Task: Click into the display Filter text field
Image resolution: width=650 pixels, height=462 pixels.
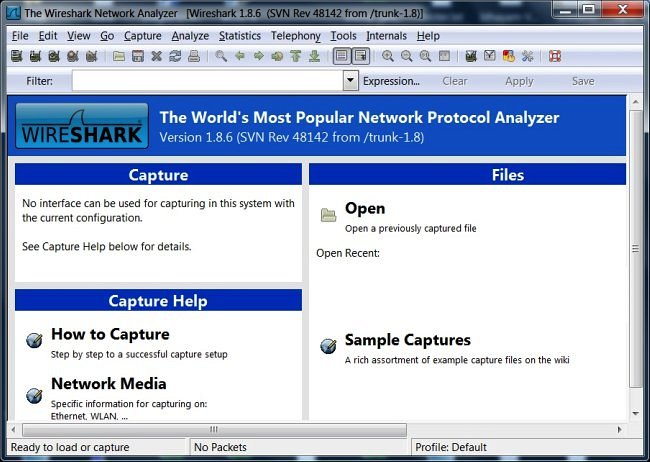Action: (208, 80)
